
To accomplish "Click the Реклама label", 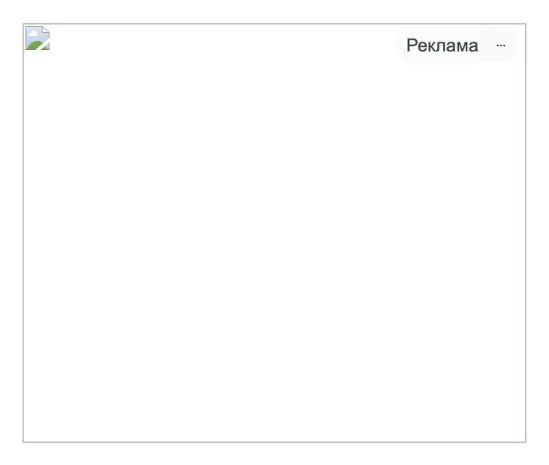I will (442, 46).
